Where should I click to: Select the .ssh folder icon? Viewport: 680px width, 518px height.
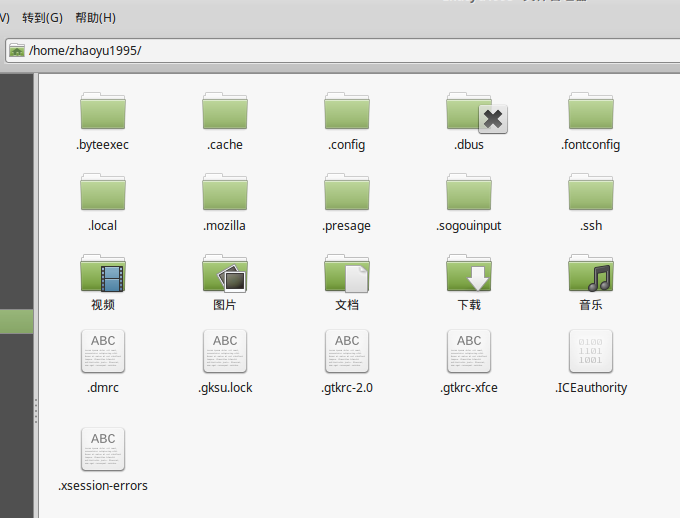pyautogui.click(x=591, y=192)
